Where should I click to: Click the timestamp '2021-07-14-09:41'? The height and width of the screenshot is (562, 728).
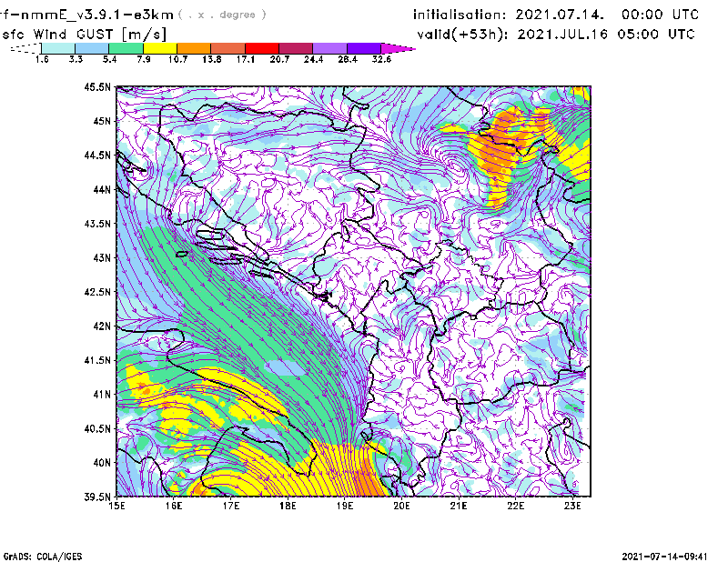664,557
